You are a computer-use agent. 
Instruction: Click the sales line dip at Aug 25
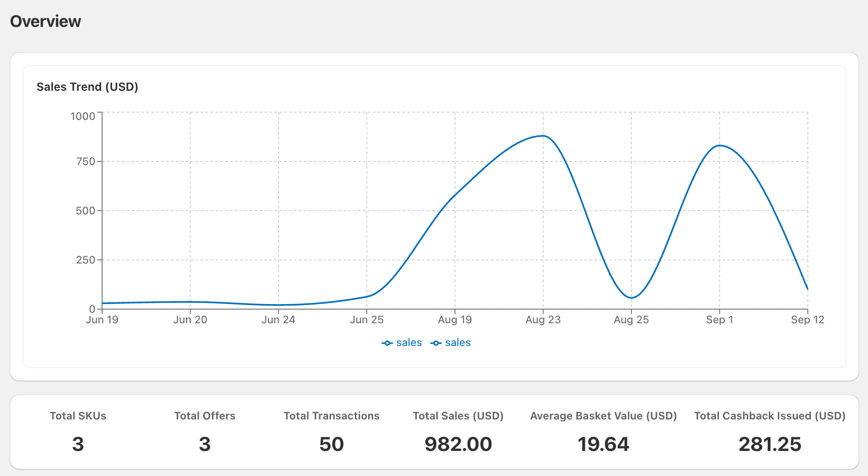click(631, 298)
